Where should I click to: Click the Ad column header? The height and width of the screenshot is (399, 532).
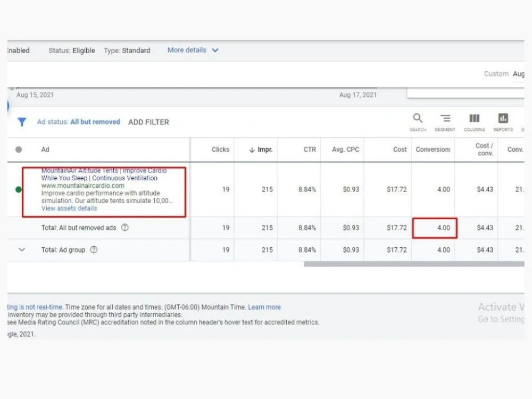pyautogui.click(x=45, y=149)
